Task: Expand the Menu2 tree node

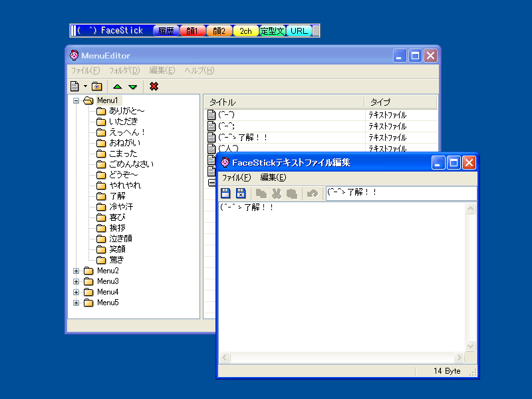Action: tap(76, 271)
